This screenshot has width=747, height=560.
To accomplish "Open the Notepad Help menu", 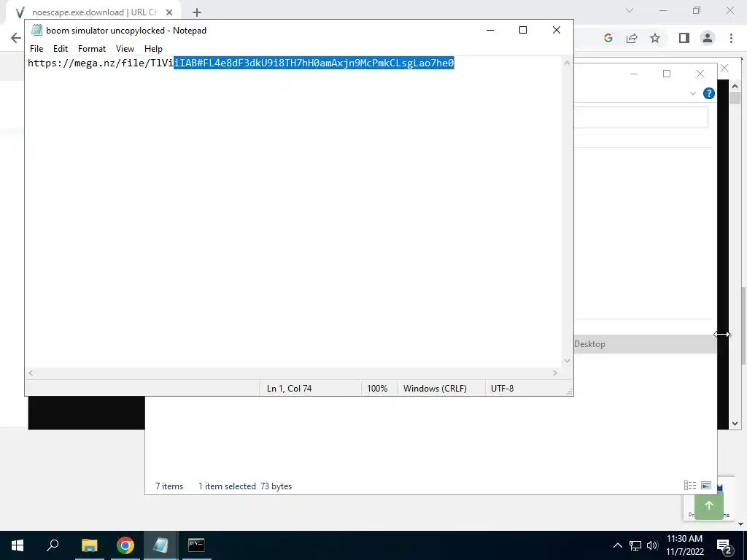I will [153, 49].
